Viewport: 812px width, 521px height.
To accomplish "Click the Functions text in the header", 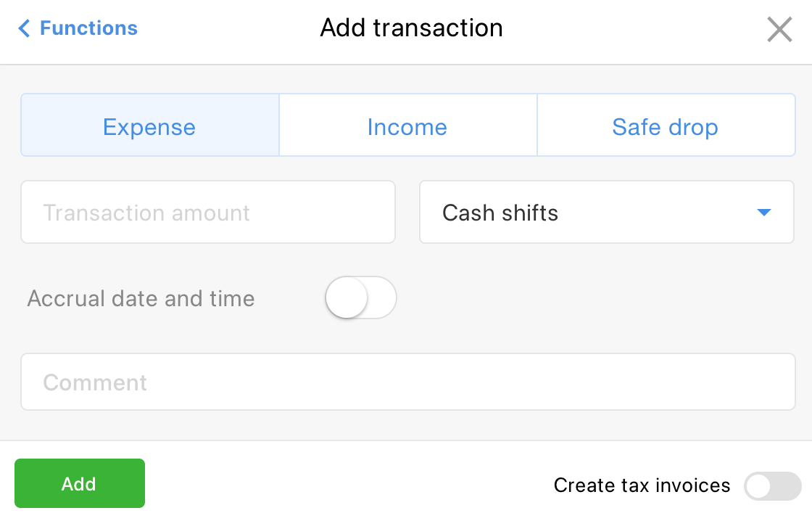I will tap(88, 28).
